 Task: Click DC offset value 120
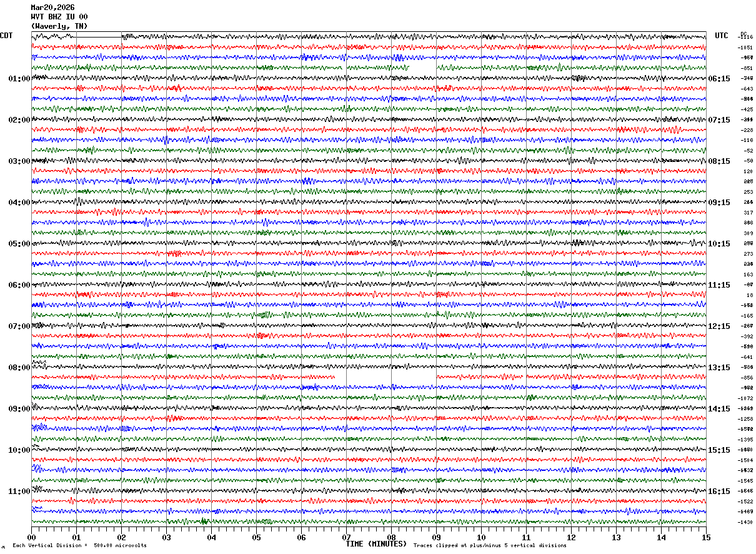click(x=748, y=171)
